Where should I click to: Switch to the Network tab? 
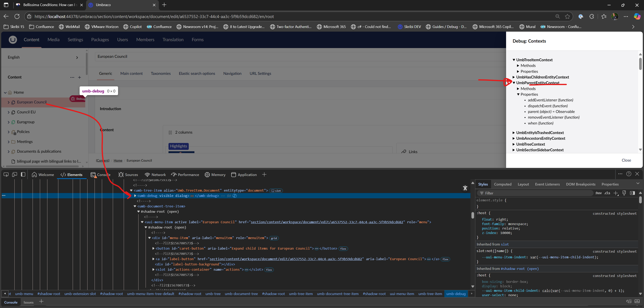[155, 175]
